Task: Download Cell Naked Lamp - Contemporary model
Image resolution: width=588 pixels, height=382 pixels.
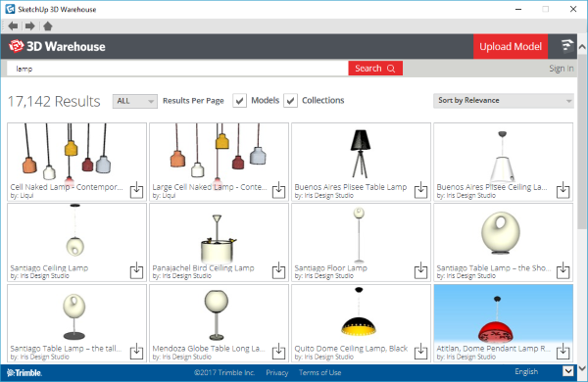Action: coord(136,190)
